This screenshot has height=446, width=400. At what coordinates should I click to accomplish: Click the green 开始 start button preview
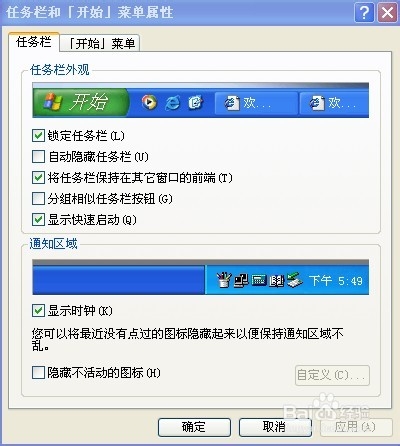click(80, 102)
